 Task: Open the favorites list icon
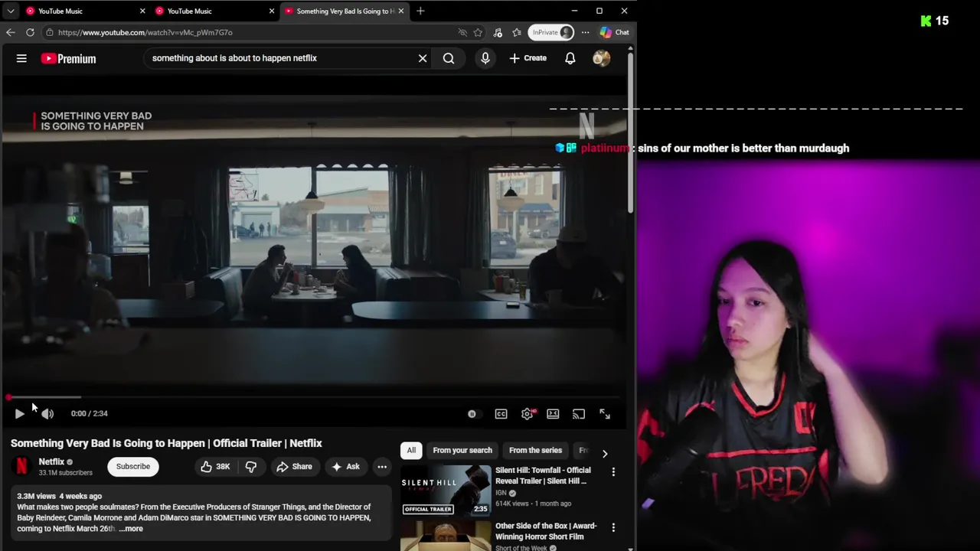coord(517,32)
